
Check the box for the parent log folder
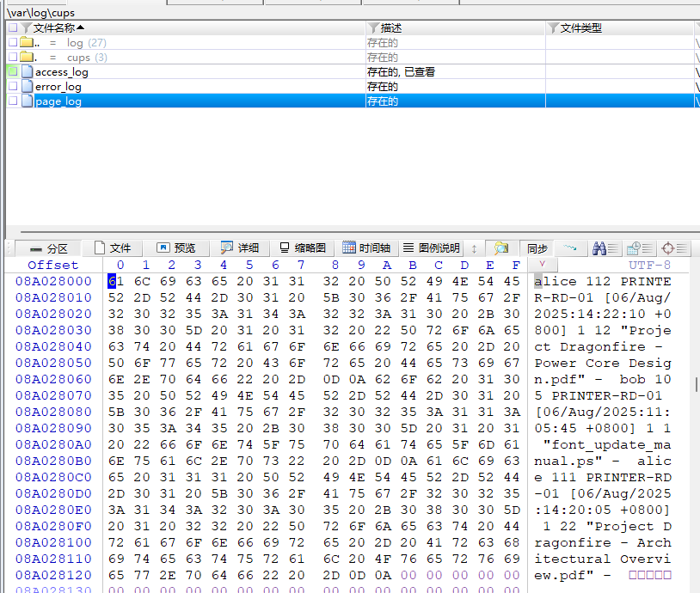13,42
